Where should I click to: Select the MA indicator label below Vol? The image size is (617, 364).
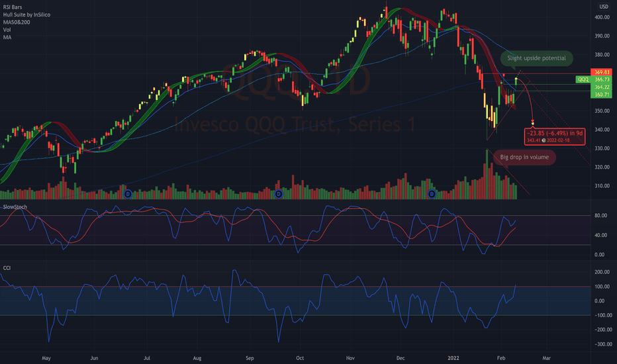(x=7, y=37)
